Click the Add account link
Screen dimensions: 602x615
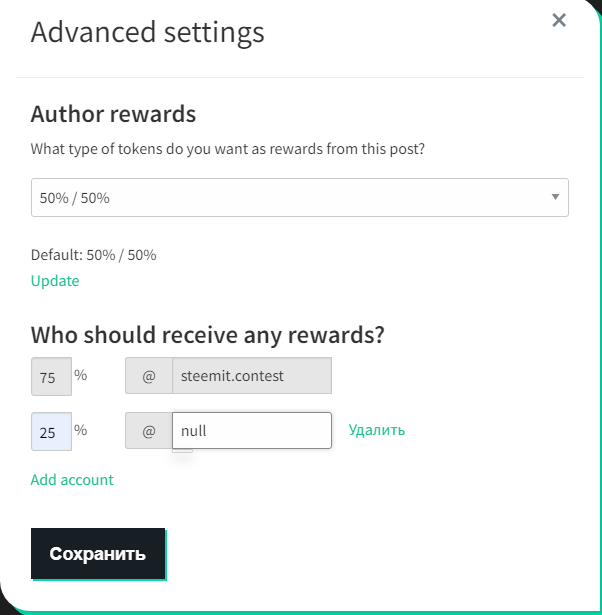tap(72, 480)
